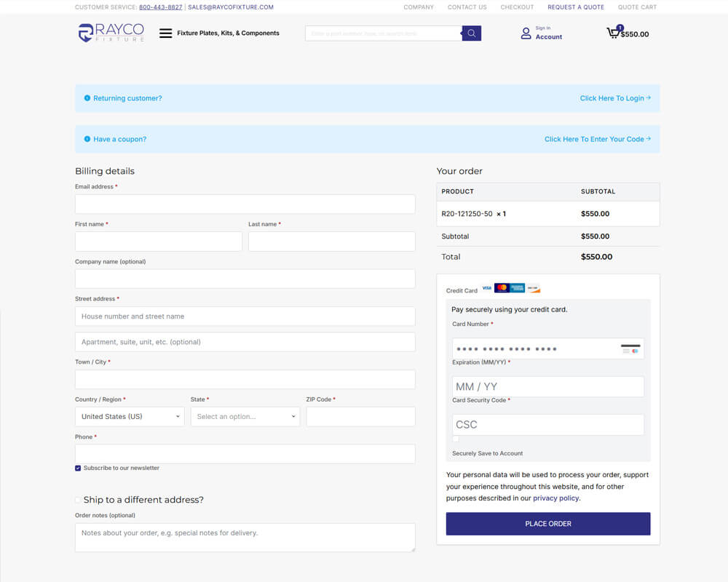Click the Sign In account user icon
Image resolution: width=728 pixels, height=582 pixels.
coord(526,33)
